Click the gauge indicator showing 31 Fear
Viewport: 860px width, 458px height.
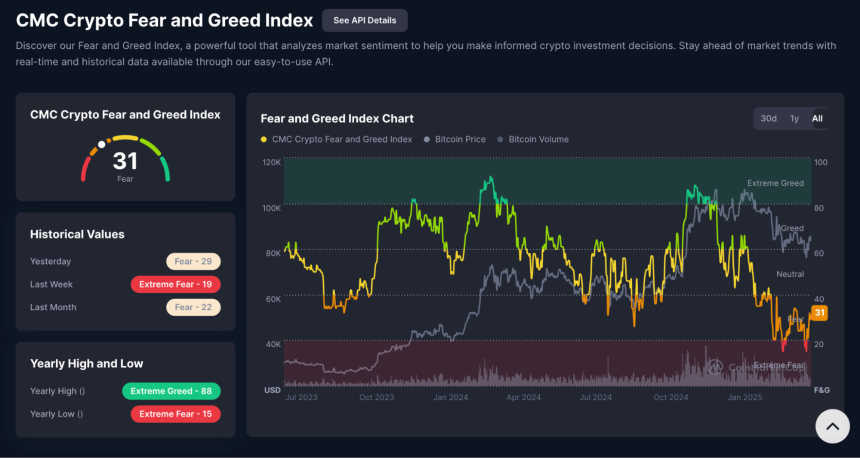point(125,159)
